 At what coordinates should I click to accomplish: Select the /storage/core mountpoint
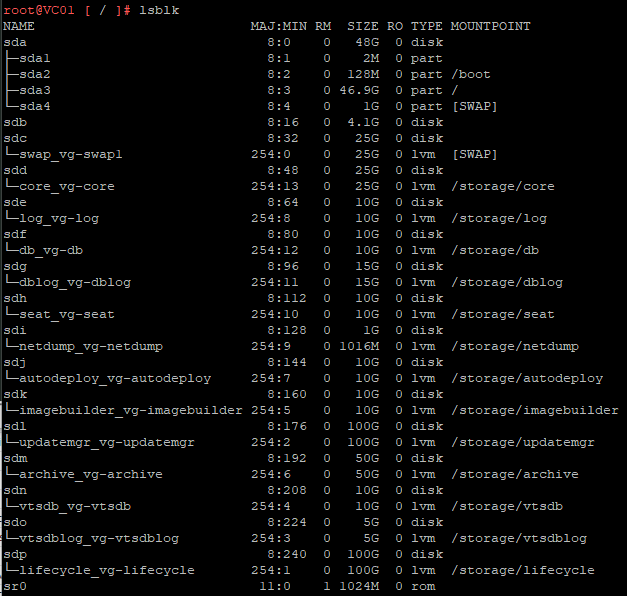point(503,186)
